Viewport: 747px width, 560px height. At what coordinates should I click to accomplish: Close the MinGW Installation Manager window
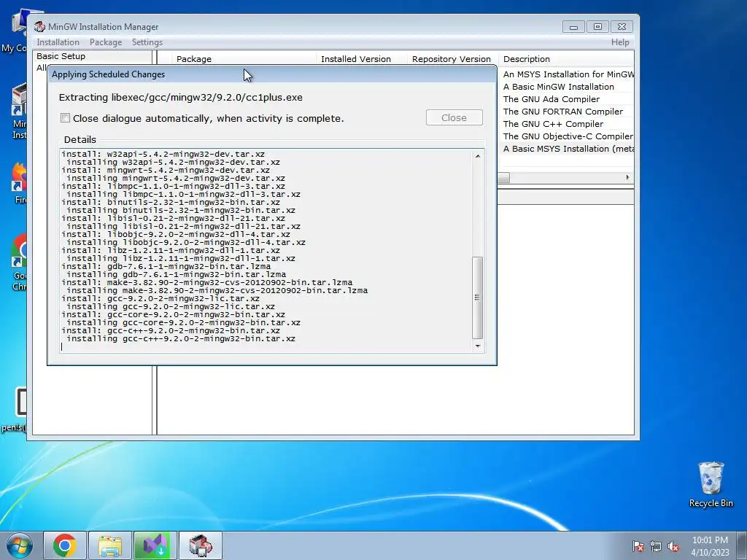pyautogui.click(x=622, y=27)
